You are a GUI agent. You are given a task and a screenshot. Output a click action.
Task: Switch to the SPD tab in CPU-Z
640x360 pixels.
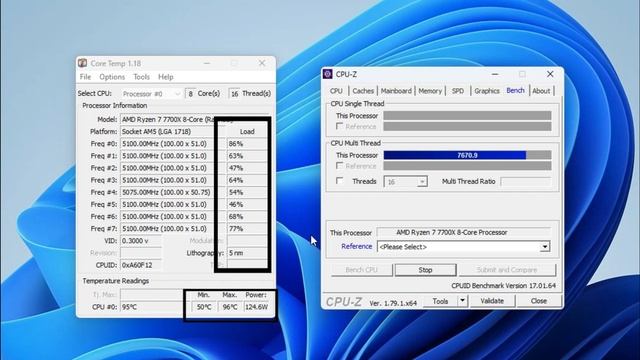tap(458, 91)
